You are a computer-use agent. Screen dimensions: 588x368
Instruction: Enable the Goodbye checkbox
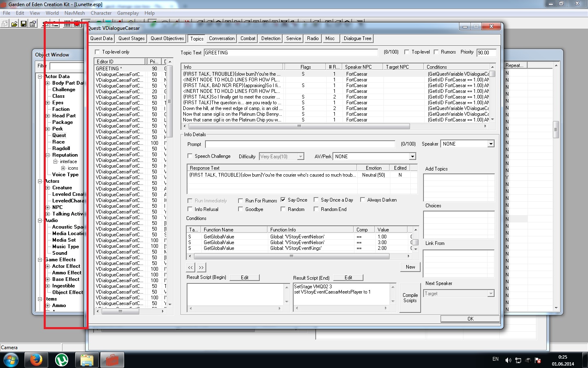pyautogui.click(x=241, y=209)
